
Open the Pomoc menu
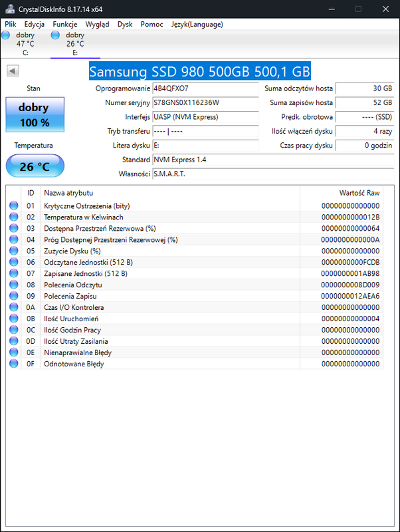(152, 24)
